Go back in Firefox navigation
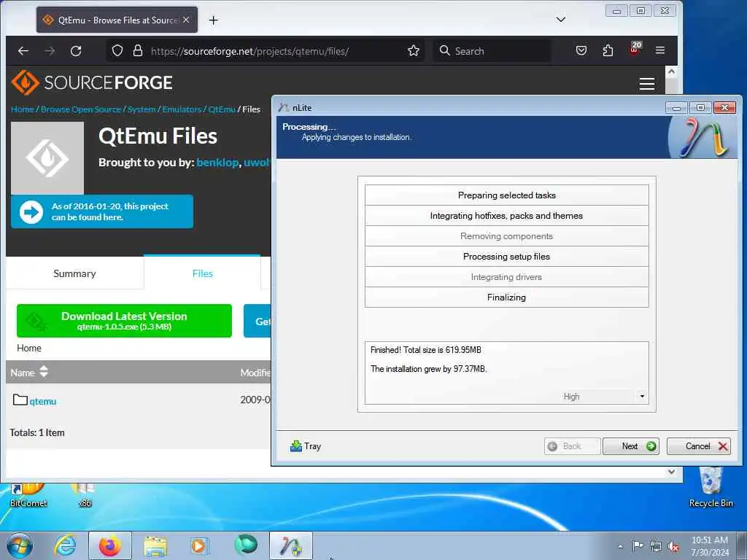Image resolution: width=747 pixels, height=560 pixels. (x=23, y=50)
